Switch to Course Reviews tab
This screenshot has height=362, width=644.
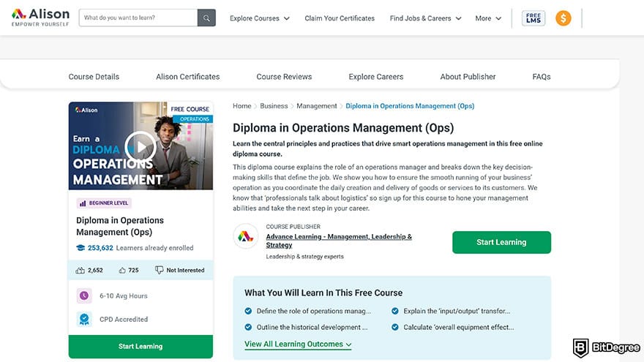click(284, 77)
